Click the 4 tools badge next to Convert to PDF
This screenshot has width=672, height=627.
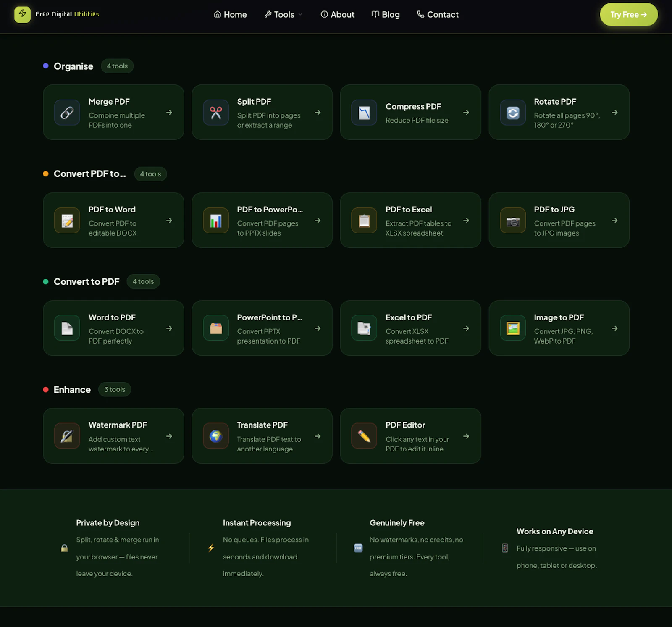click(143, 281)
